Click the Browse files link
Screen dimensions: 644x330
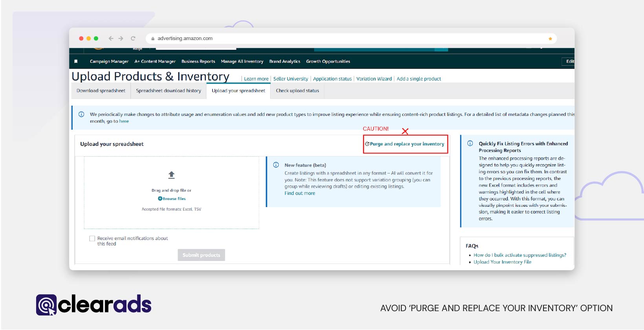tap(174, 199)
